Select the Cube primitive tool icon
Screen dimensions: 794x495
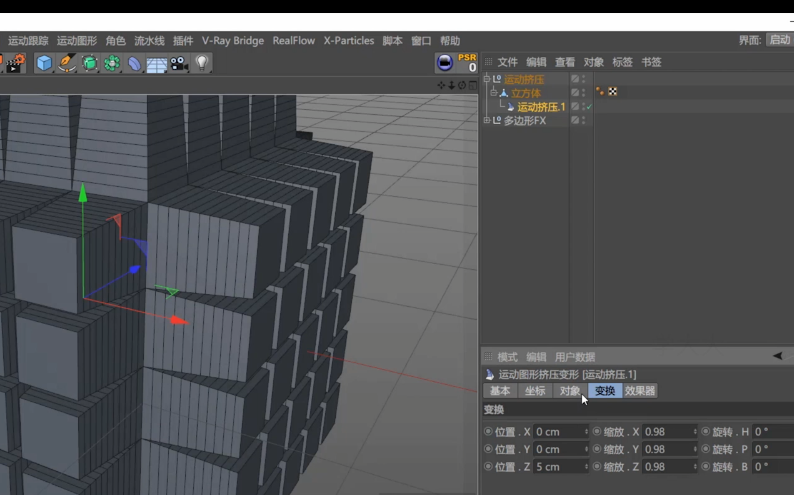44,63
